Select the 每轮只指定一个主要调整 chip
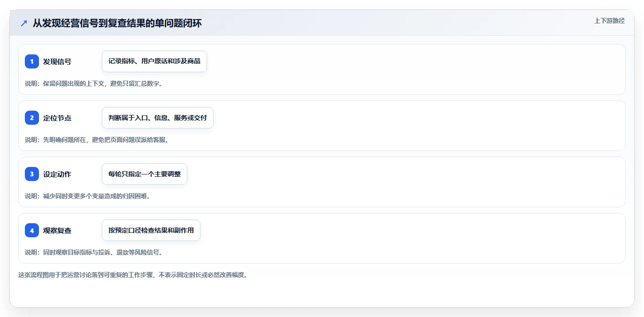 point(145,174)
